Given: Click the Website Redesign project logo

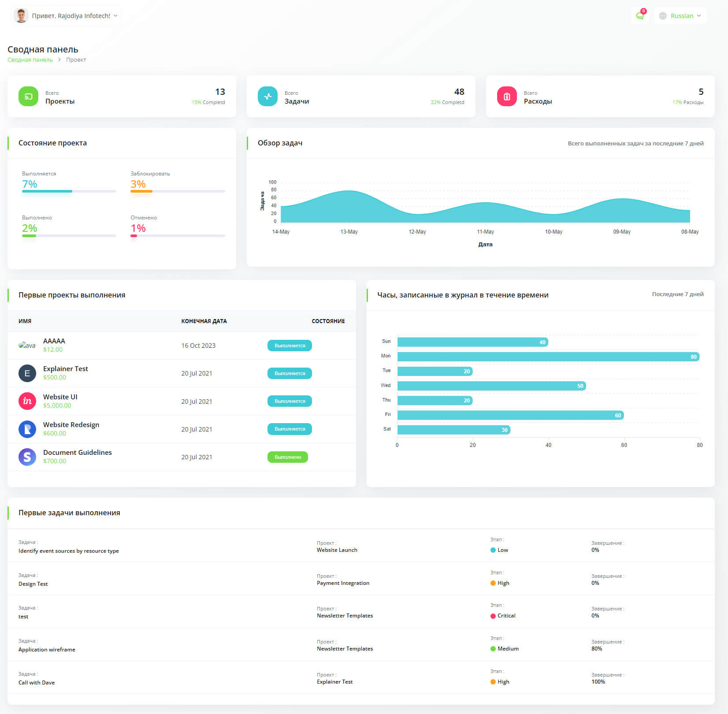Looking at the screenshot, I should [x=27, y=429].
